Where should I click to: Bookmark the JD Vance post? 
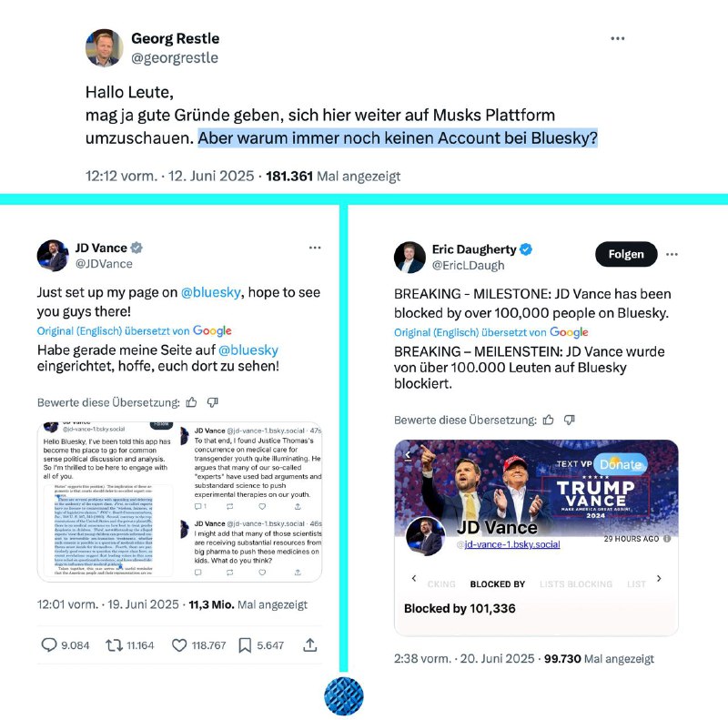click(x=245, y=644)
